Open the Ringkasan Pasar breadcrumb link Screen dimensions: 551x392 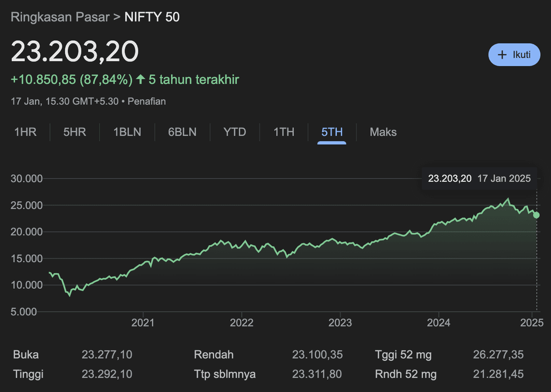(x=60, y=17)
